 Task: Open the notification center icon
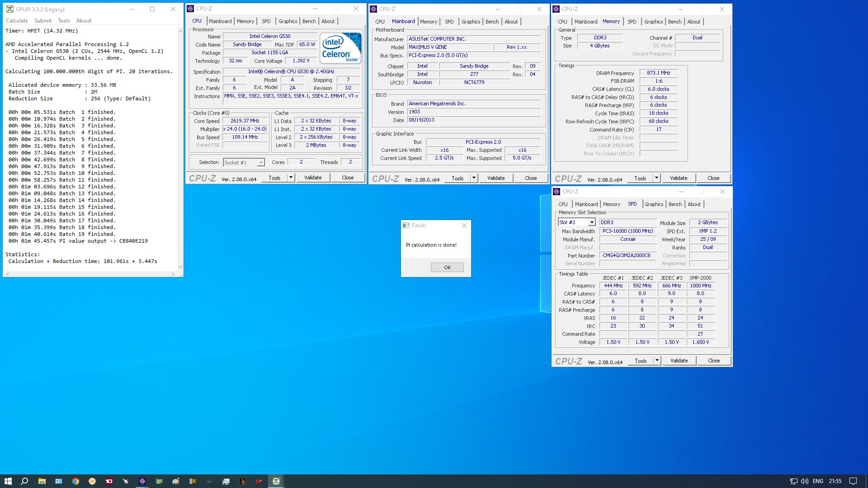tap(853, 481)
